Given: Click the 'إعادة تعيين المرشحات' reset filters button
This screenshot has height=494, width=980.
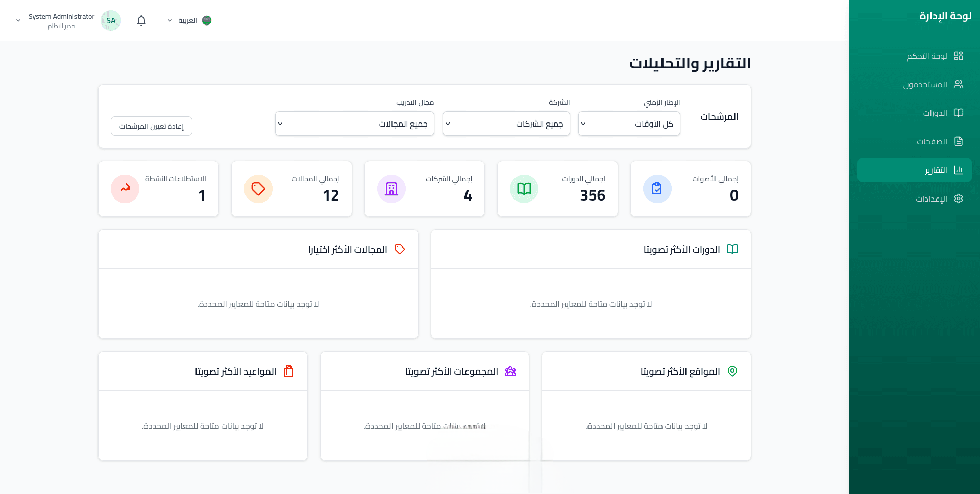Looking at the screenshot, I should 152,126.
